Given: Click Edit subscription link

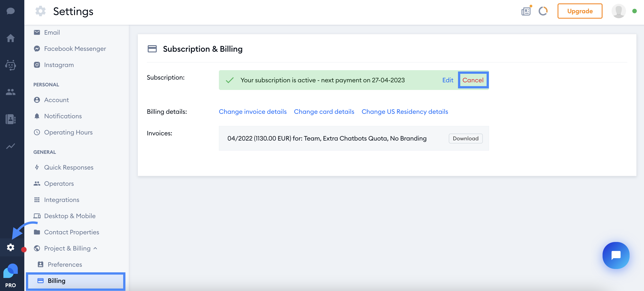Looking at the screenshot, I should (447, 80).
